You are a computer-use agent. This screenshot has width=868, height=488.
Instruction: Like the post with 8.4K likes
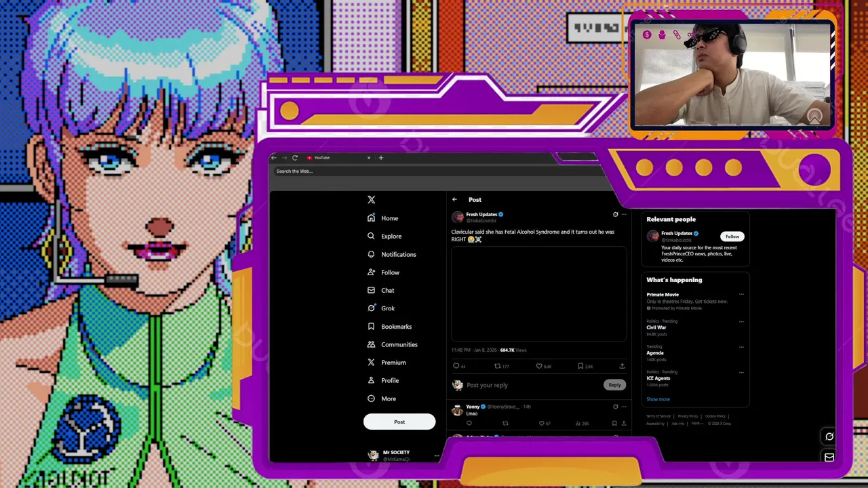[543, 366]
